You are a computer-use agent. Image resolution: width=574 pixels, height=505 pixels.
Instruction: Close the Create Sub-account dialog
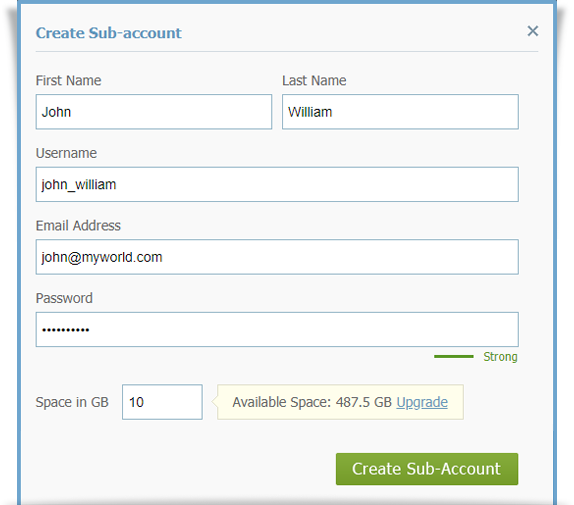[533, 31]
